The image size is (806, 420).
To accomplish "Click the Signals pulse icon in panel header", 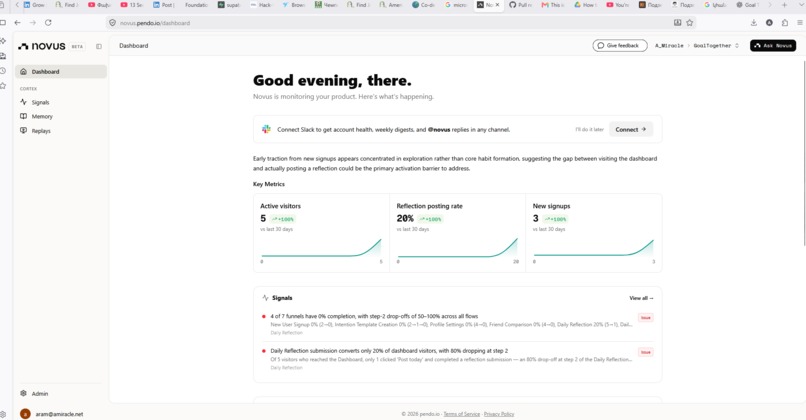I will 265,298.
